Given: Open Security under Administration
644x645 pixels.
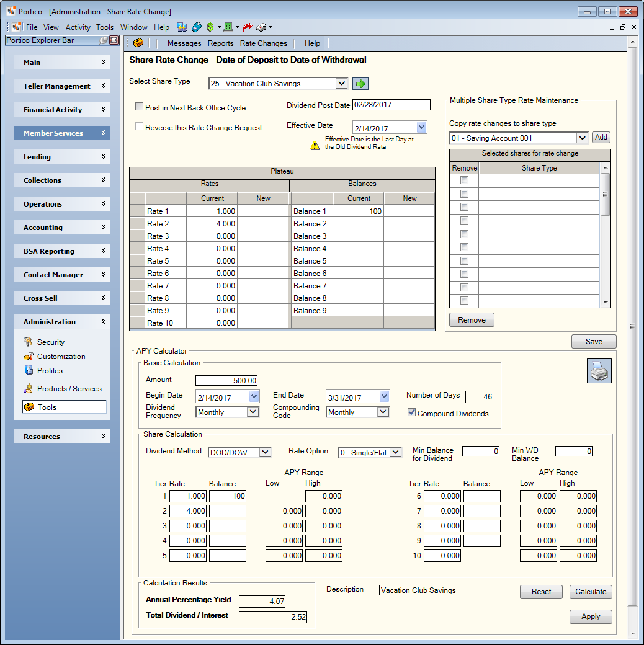Looking at the screenshot, I should tap(51, 342).
